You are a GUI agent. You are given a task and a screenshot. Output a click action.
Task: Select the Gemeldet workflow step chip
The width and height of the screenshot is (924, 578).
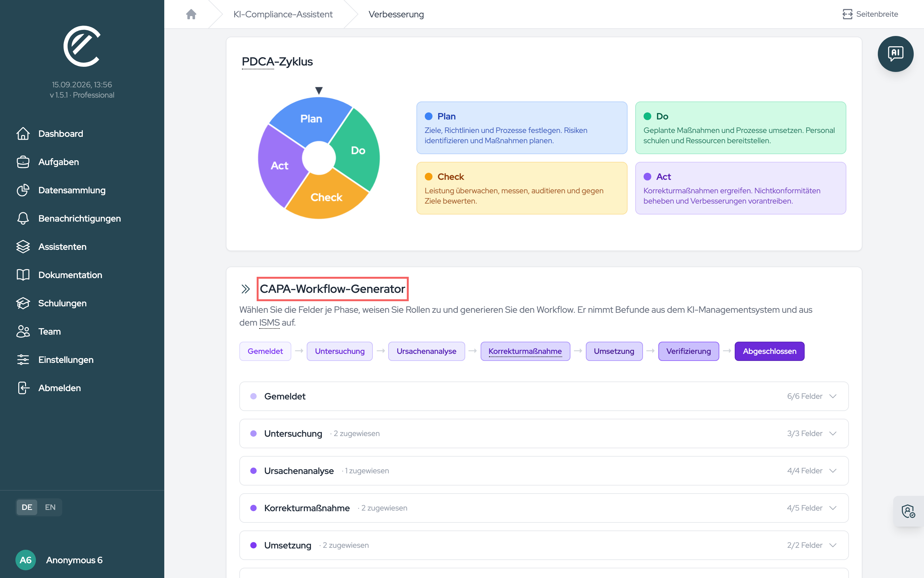[265, 351]
